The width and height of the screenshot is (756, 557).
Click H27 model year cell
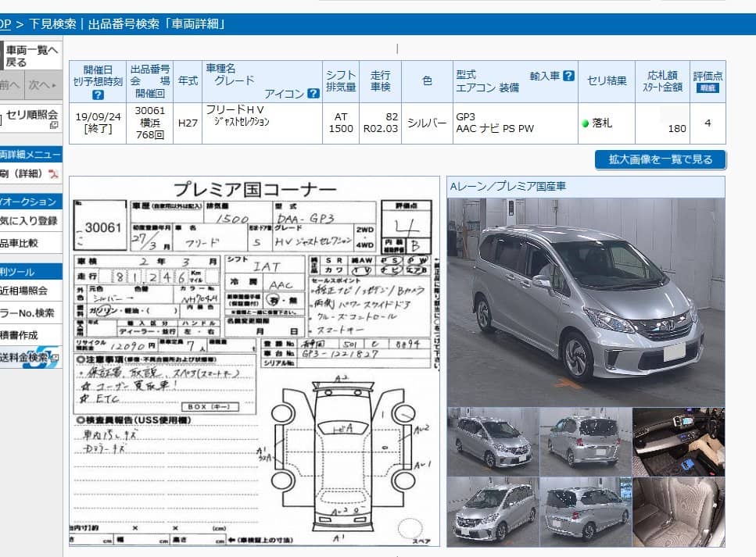[188, 123]
